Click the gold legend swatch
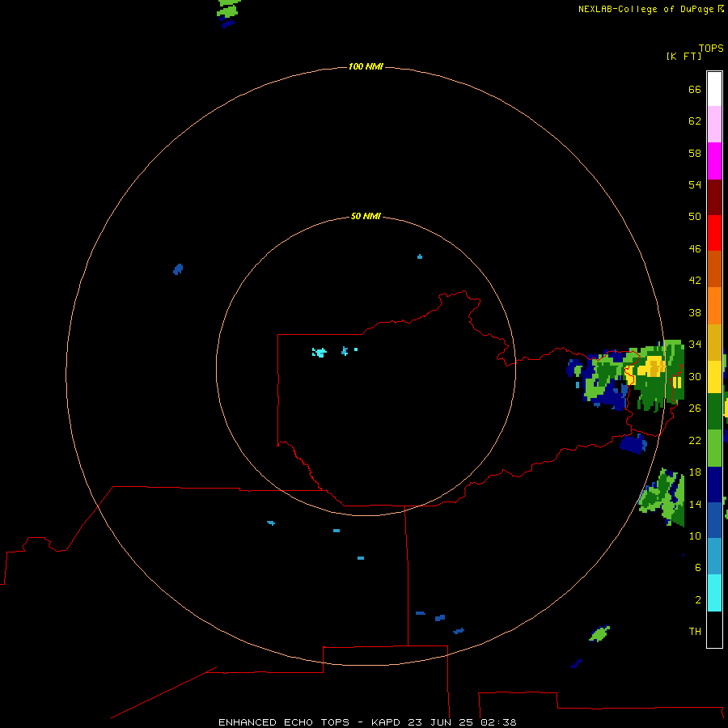This screenshot has width=728, height=728. (714, 342)
